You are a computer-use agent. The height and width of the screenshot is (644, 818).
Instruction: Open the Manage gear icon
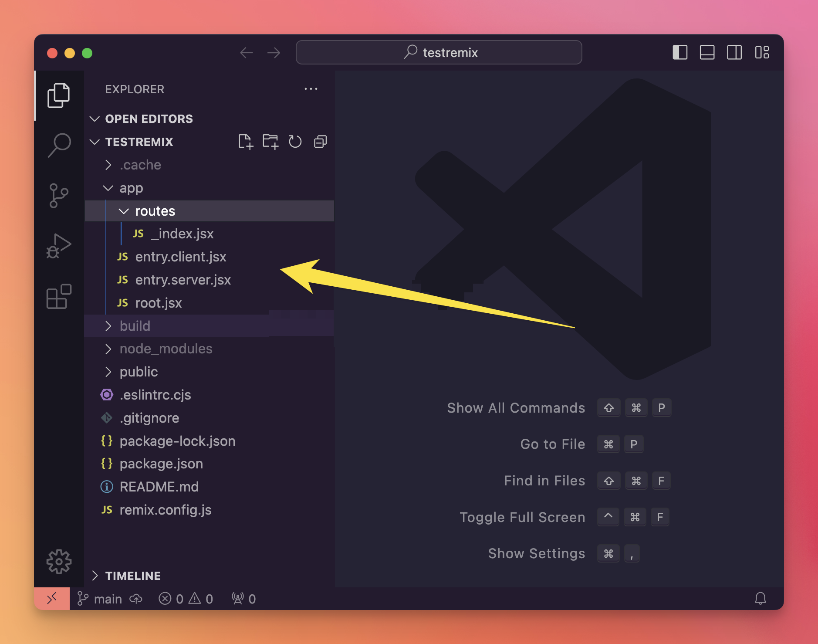tap(59, 562)
